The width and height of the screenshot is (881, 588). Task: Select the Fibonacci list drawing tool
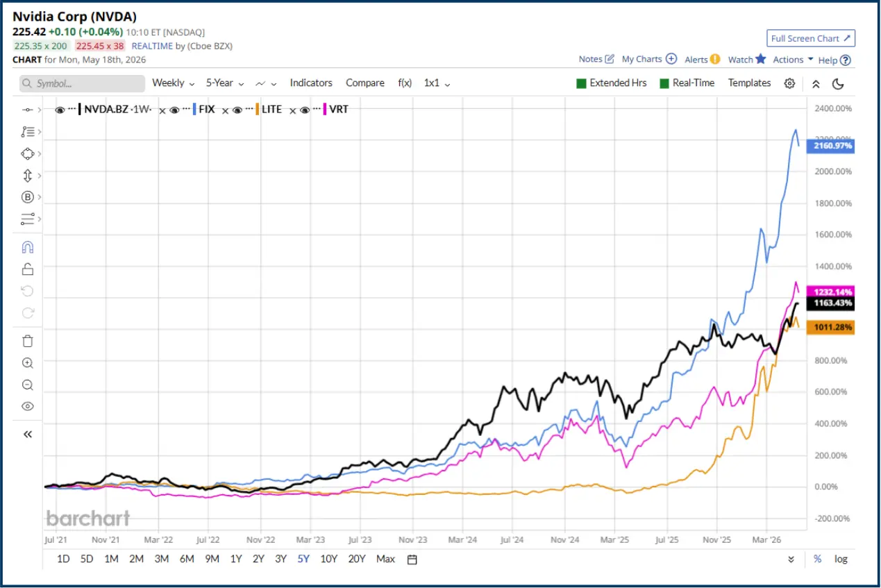click(28, 131)
